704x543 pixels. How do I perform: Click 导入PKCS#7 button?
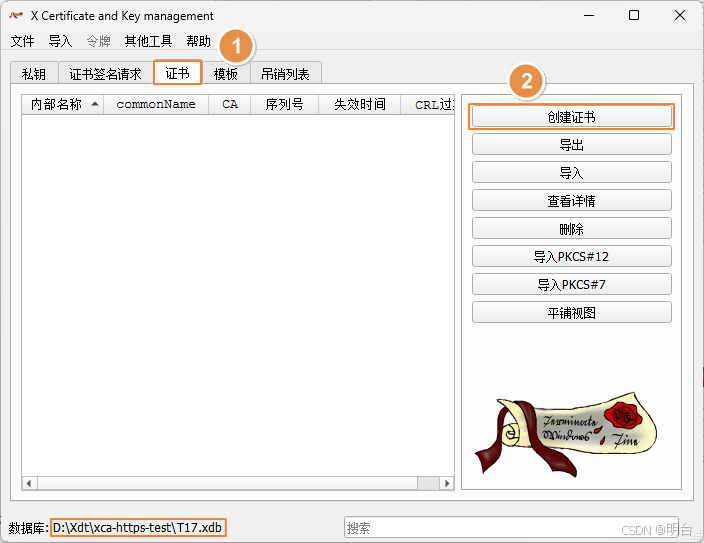(572, 284)
